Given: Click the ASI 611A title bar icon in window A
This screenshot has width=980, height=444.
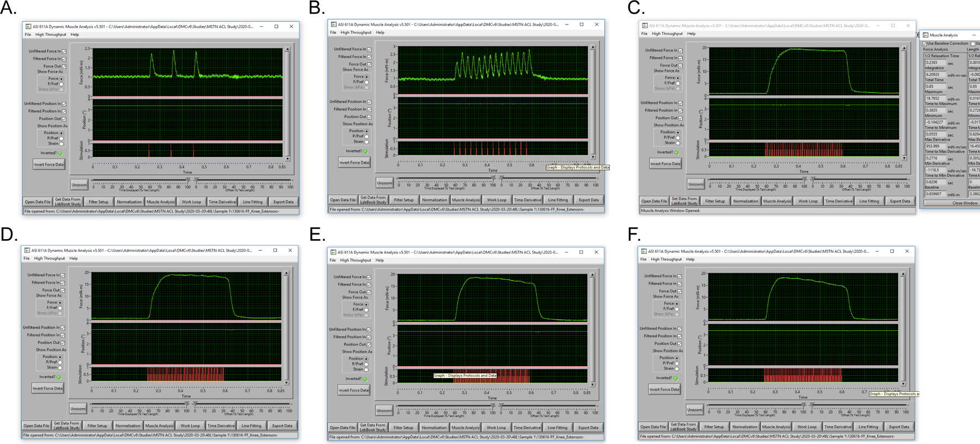Looking at the screenshot, I should pyautogui.click(x=28, y=26).
